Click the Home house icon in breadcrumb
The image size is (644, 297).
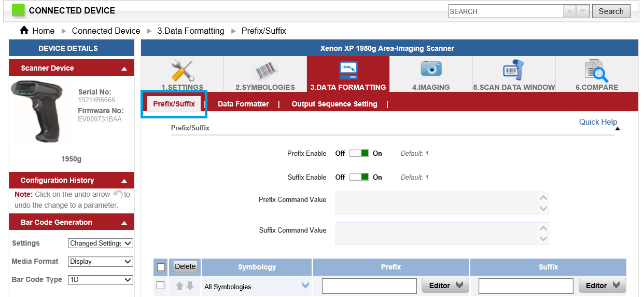coord(24,31)
